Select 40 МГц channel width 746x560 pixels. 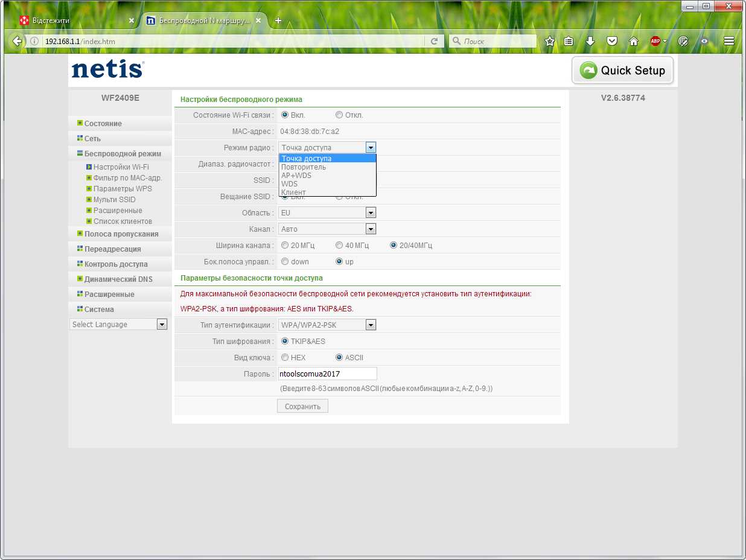coord(339,245)
